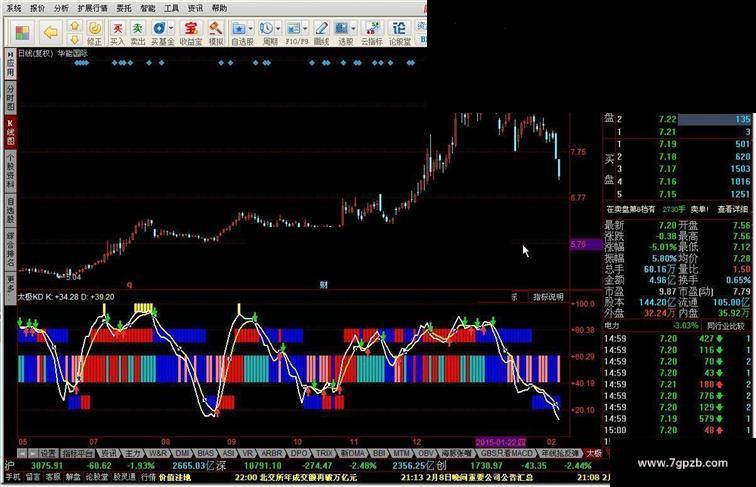Click the 客服 status bar item
756x487 pixels.
53,477
